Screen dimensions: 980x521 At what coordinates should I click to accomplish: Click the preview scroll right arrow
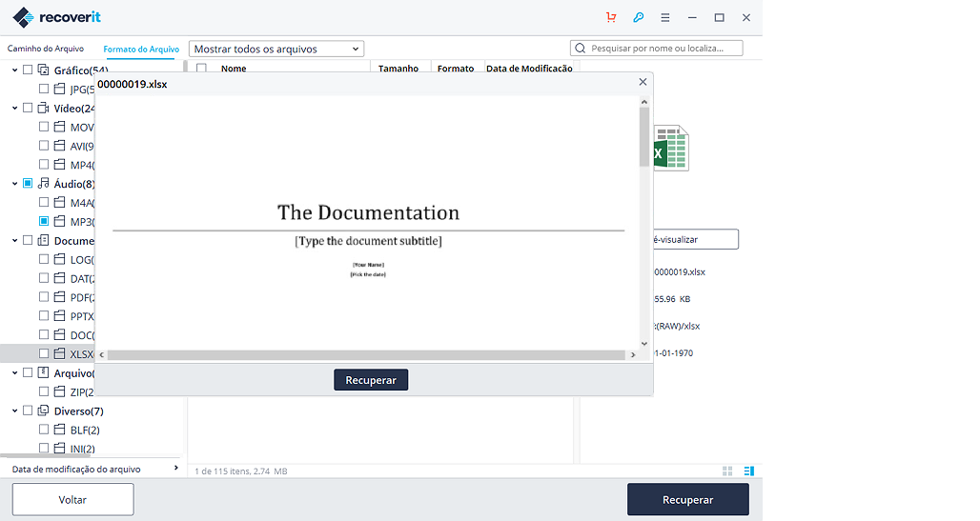click(x=633, y=355)
